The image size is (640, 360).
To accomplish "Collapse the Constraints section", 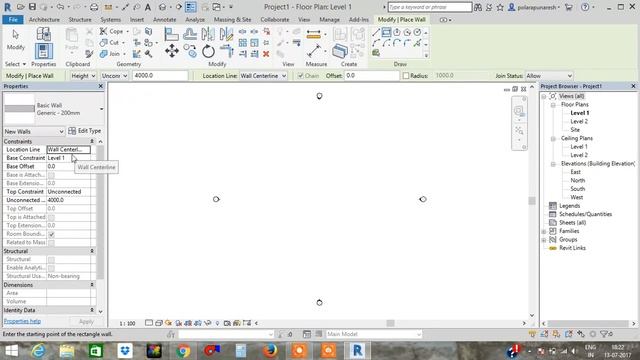I will coord(92,141).
